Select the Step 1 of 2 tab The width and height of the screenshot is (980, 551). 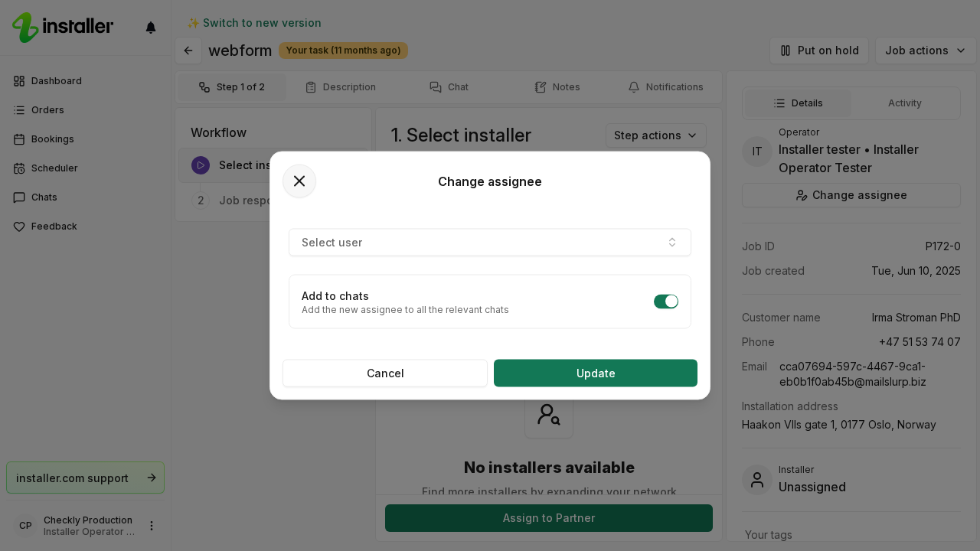[x=232, y=87]
